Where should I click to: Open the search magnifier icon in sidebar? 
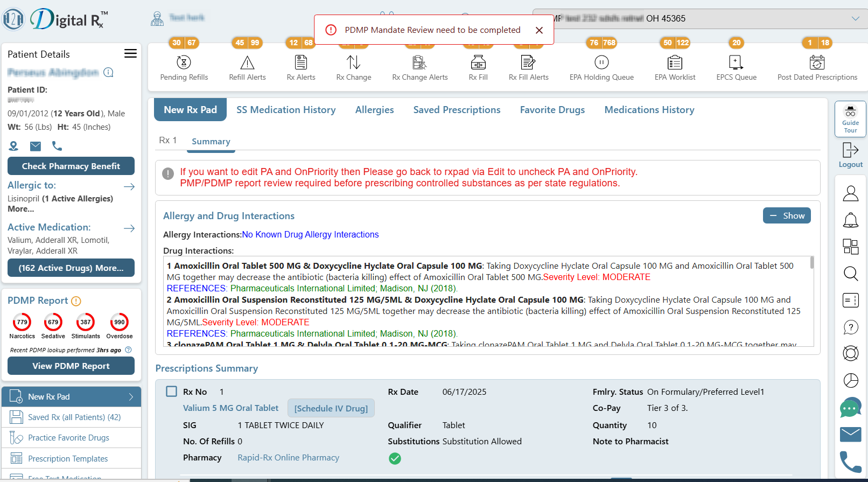(851, 274)
